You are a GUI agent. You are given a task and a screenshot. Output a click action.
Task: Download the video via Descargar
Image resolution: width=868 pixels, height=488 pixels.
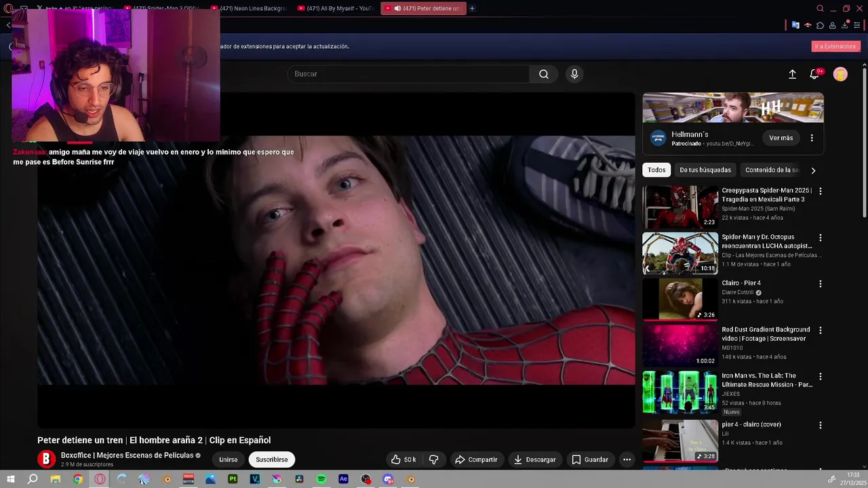pyautogui.click(x=534, y=460)
